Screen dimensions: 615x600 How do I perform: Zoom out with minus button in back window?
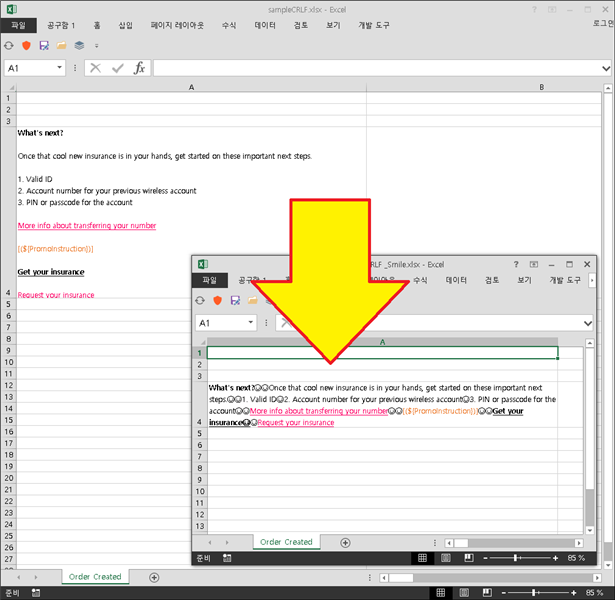pos(504,593)
